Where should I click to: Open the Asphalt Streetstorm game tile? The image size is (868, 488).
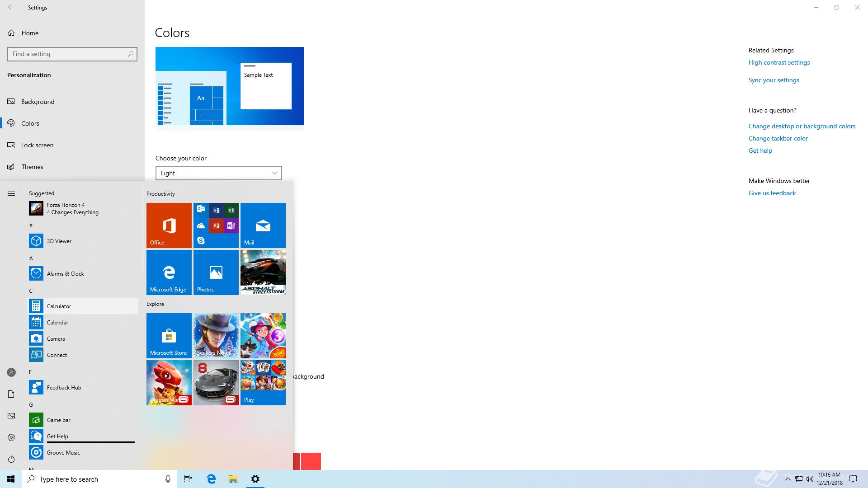[263, 272]
